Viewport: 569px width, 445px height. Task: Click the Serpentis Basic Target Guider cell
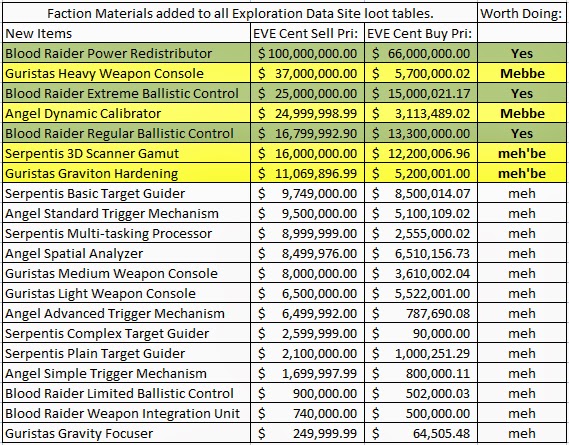[x=126, y=193]
